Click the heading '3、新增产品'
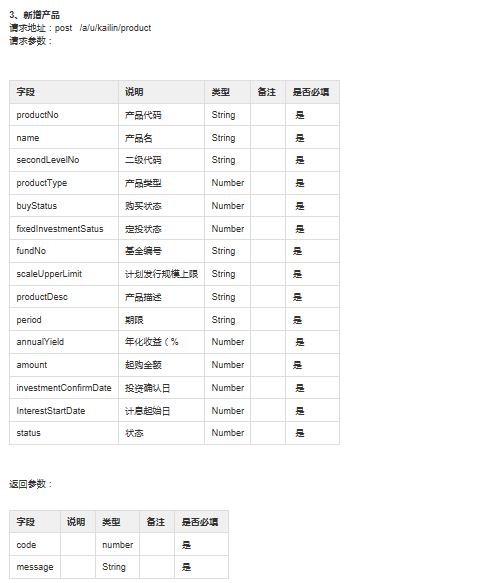480x583 pixels. [x=35, y=15]
